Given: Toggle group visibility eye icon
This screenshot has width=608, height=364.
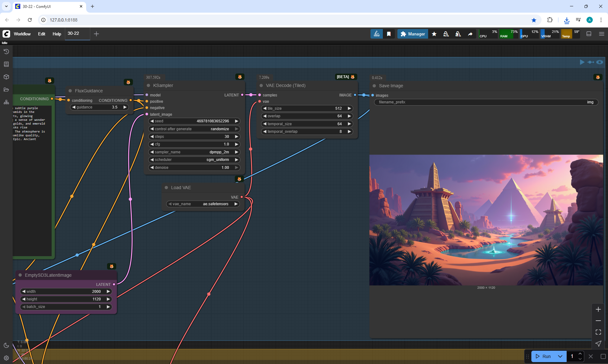Looking at the screenshot, I should [x=599, y=62].
